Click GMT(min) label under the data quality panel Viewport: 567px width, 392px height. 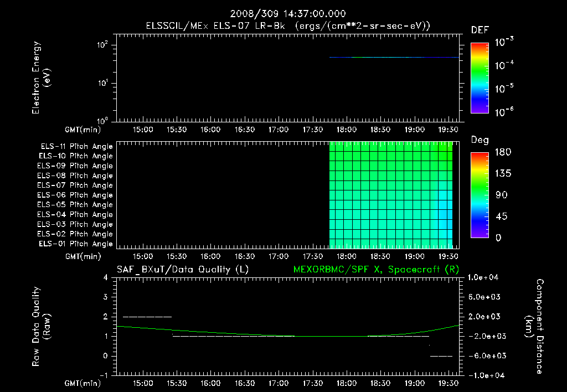pos(83,384)
